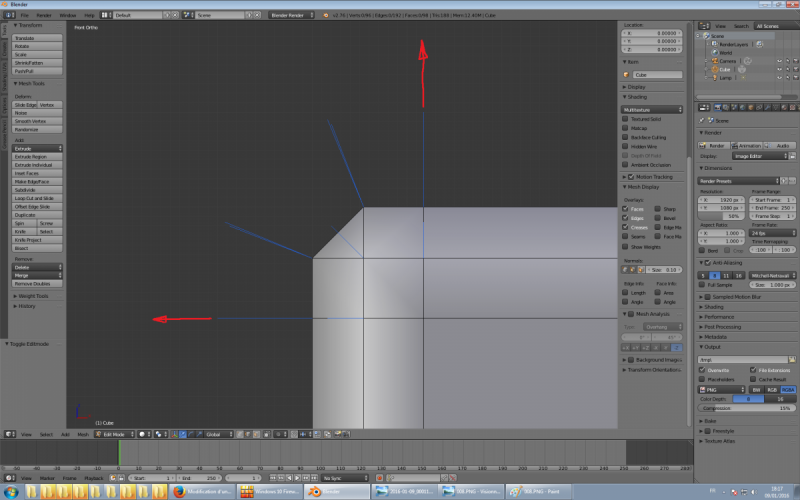The width and height of the screenshot is (800, 500).
Task: Open the File menu
Action: coord(24,15)
